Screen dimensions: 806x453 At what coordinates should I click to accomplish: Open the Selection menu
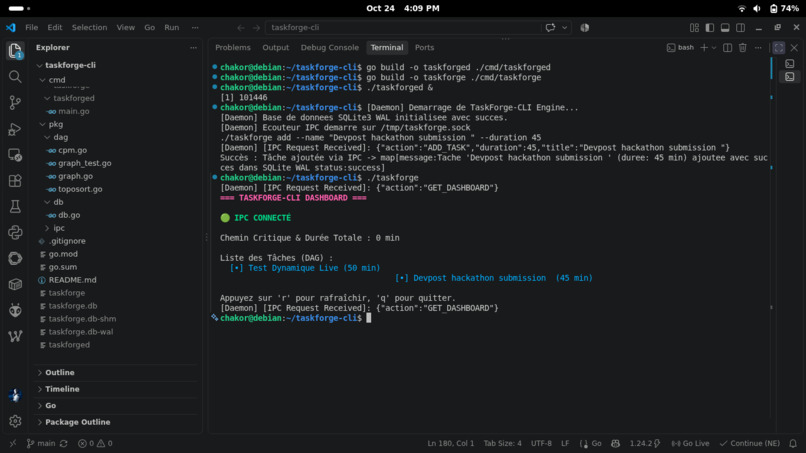89,28
